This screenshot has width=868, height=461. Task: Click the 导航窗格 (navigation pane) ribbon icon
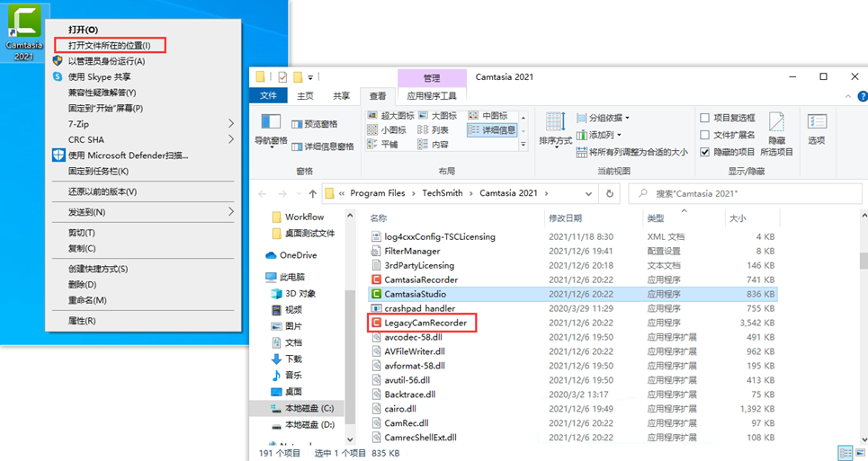[x=271, y=129]
